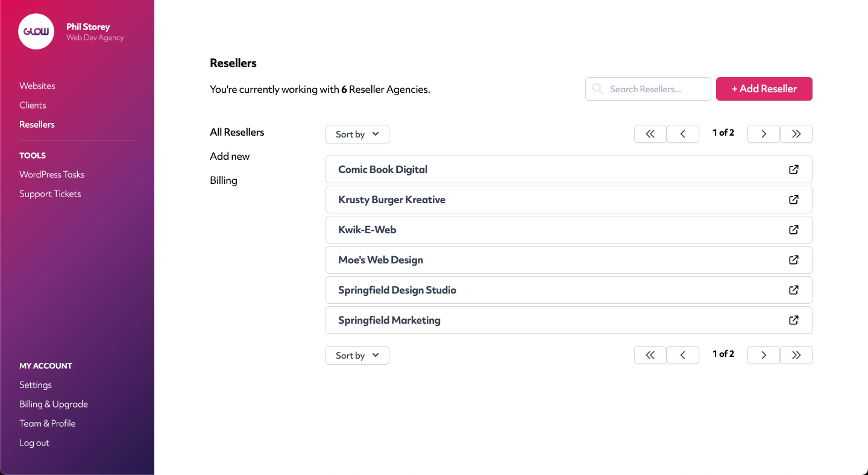The height and width of the screenshot is (475, 868).
Task: Open Comic Book Digital external link icon
Action: (794, 169)
